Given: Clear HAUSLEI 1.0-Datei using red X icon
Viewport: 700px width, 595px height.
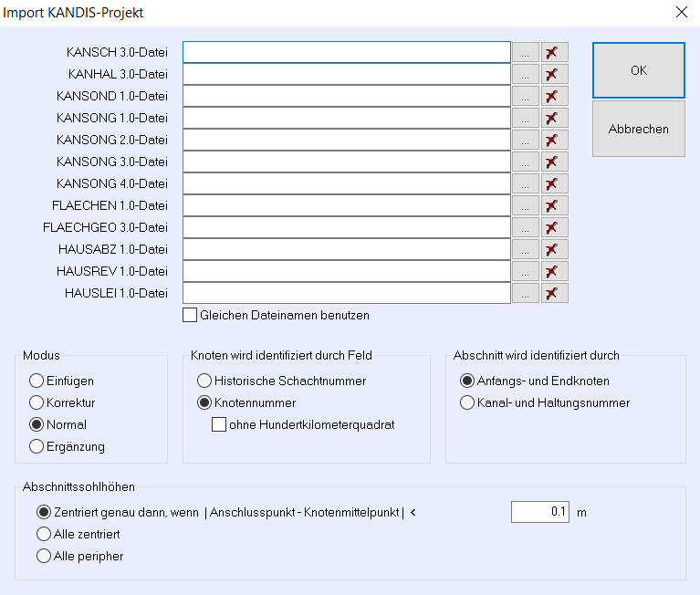Looking at the screenshot, I should (x=554, y=293).
